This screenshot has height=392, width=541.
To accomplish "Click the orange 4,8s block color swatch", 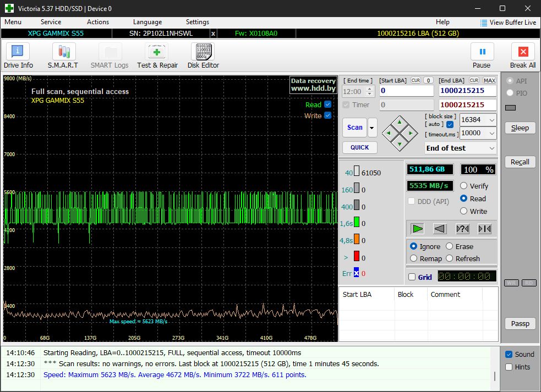I will (x=357, y=239).
